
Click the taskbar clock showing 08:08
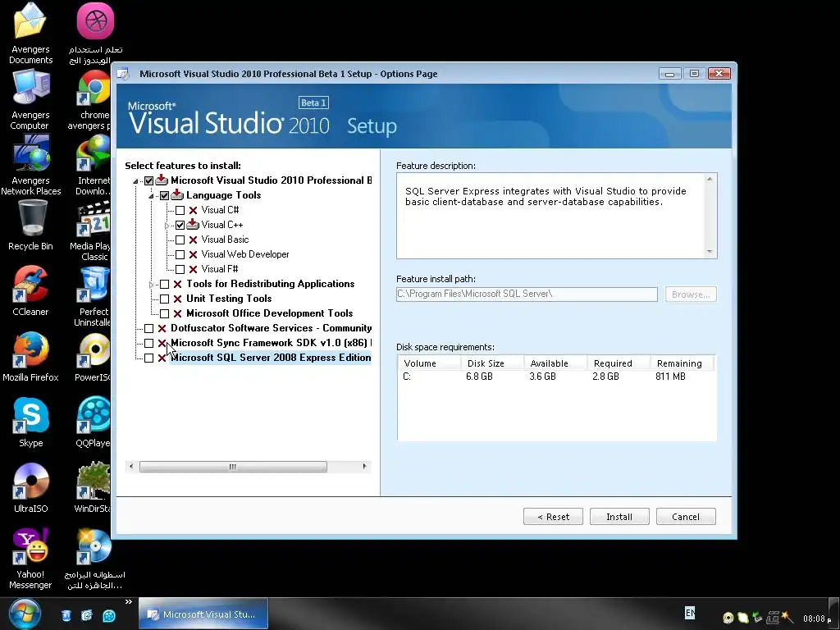817,619
